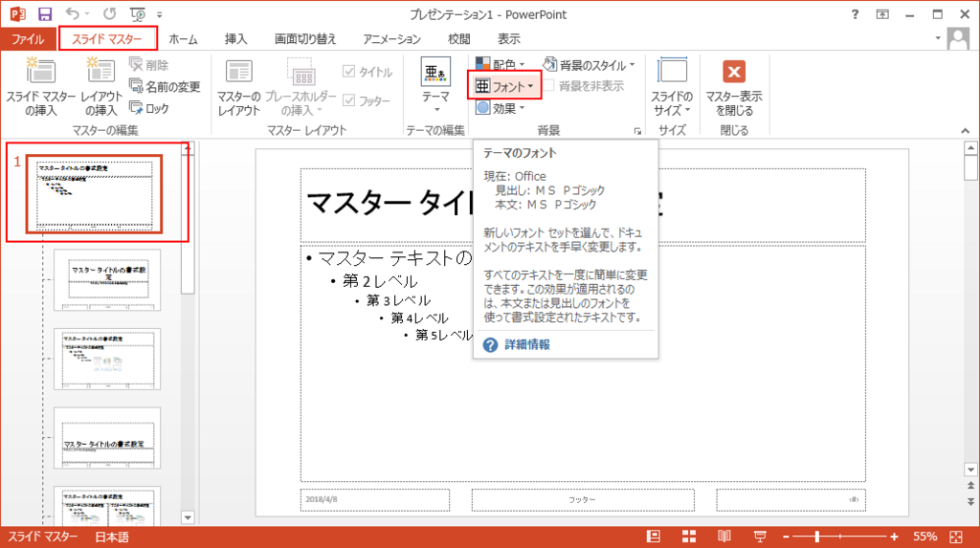Open ribbon display options
980x548 pixels.
click(882, 14)
